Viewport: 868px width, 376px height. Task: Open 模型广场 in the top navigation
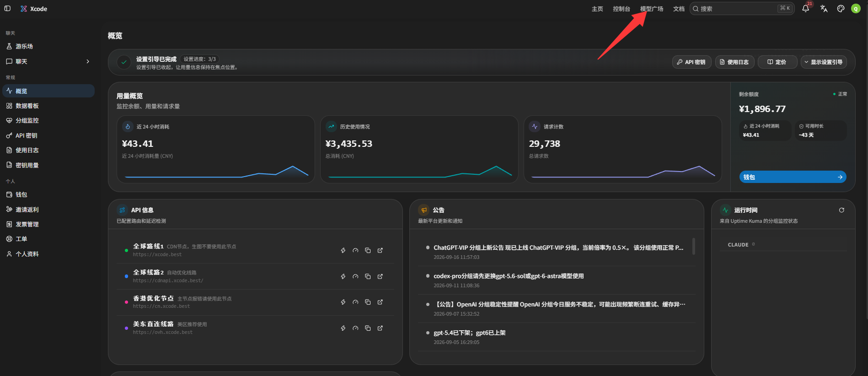tap(652, 9)
